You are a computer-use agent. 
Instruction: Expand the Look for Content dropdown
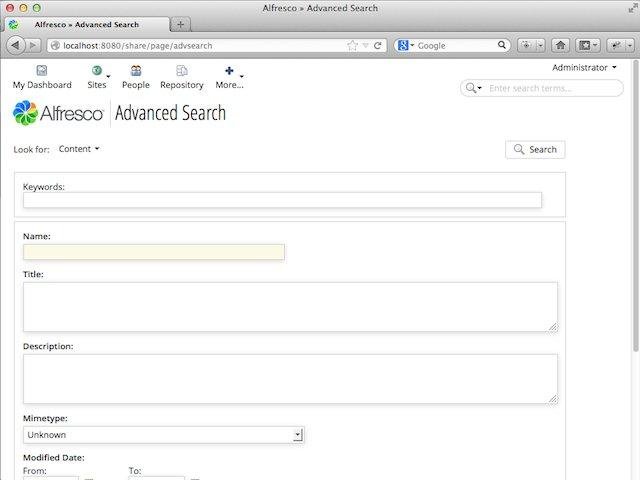click(79, 149)
